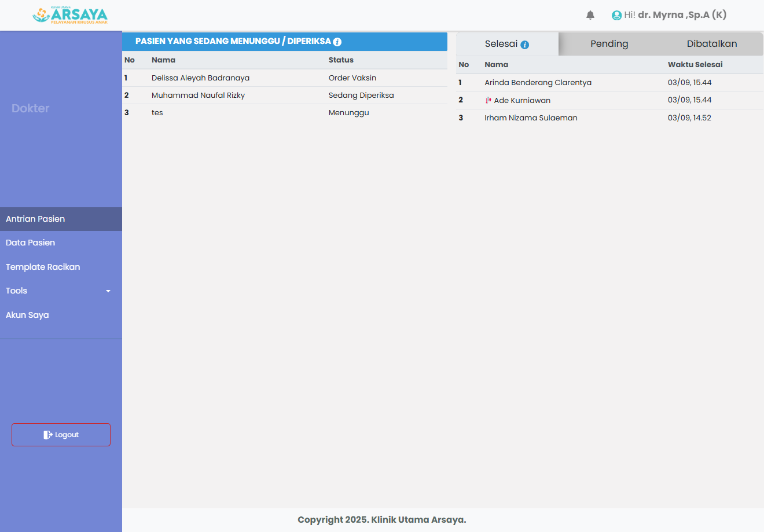
Task: Click the notification bell icon
Action: [590, 15]
